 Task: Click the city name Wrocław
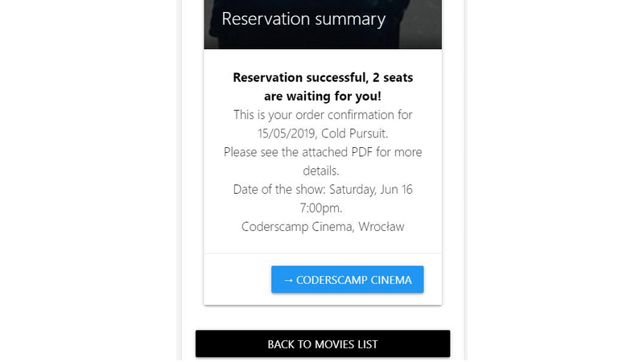pyautogui.click(x=381, y=227)
